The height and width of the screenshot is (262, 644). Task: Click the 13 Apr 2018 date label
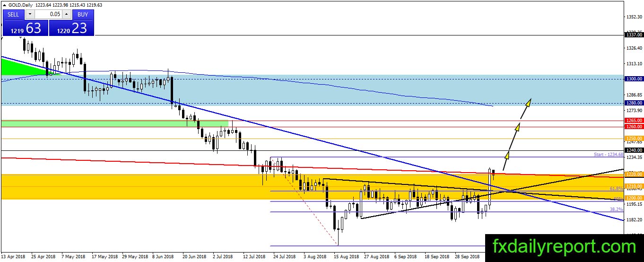(14, 256)
